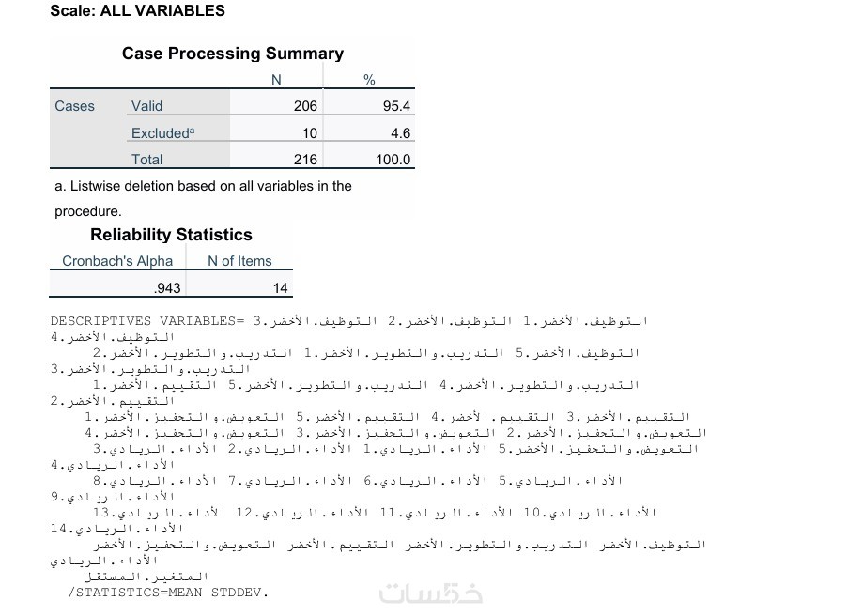Click the Excluded percent cell 4.6
The height and width of the screenshot is (616, 863).
(401, 133)
